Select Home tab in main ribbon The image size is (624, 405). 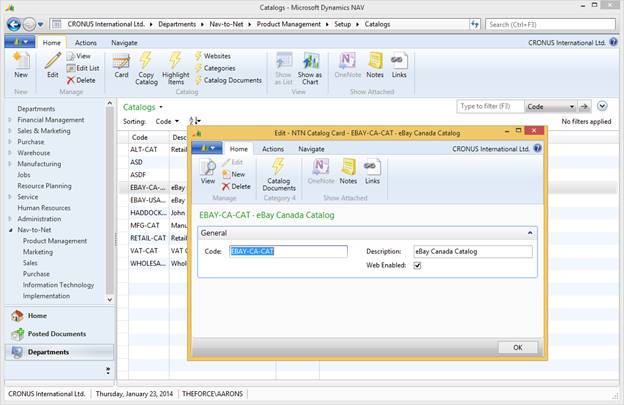click(52, 43)
